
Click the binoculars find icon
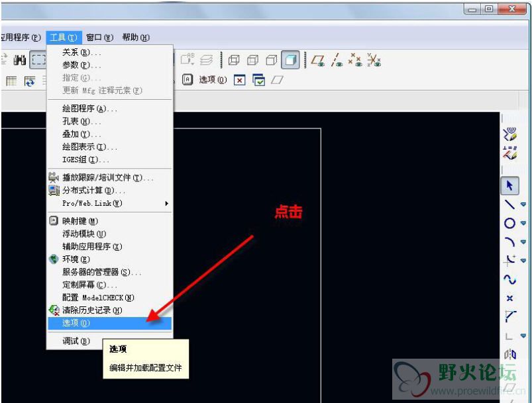pyautogui.click(x=19, y=60)
